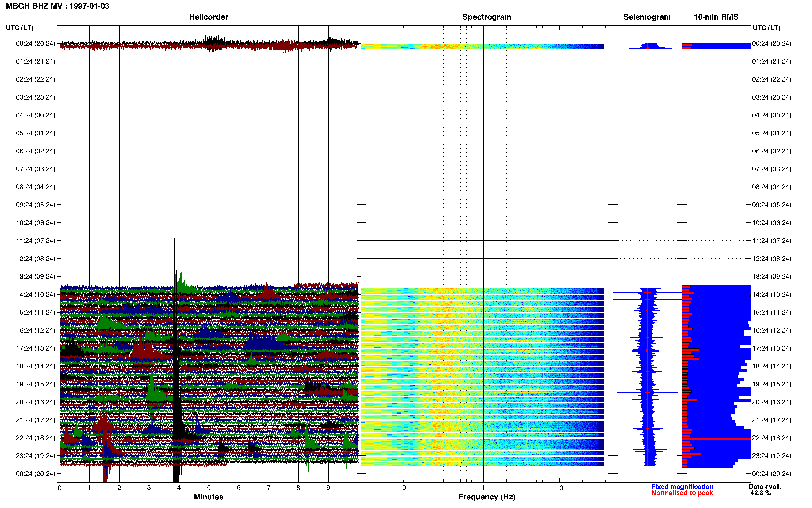Click left time label '18:24 (14:24)'
The image size is (812, 508).
[36, 366]
